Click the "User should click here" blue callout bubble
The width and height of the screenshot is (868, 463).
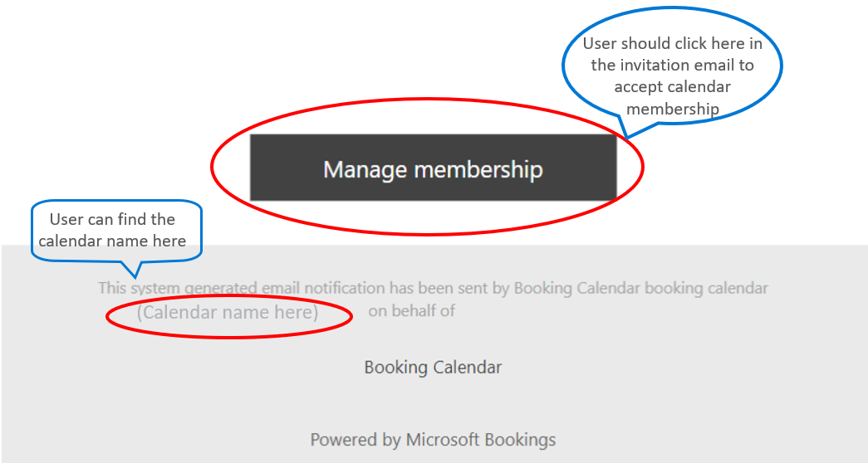pyautogui.click(x=672, y=66)
